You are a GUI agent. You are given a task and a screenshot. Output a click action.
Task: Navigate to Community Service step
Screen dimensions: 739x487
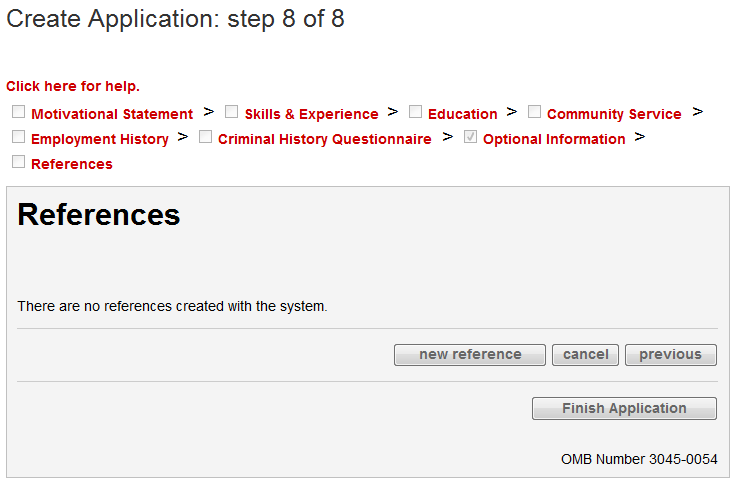point(614,115)
